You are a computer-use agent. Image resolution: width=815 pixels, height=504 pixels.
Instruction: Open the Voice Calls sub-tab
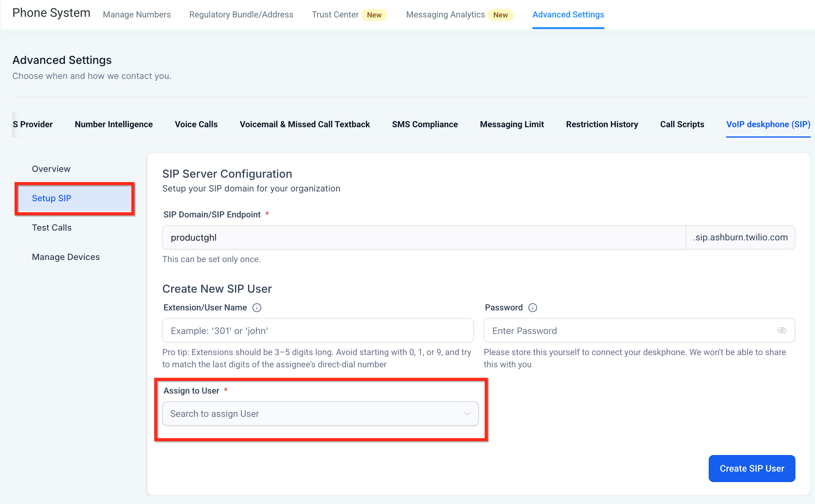196,124
